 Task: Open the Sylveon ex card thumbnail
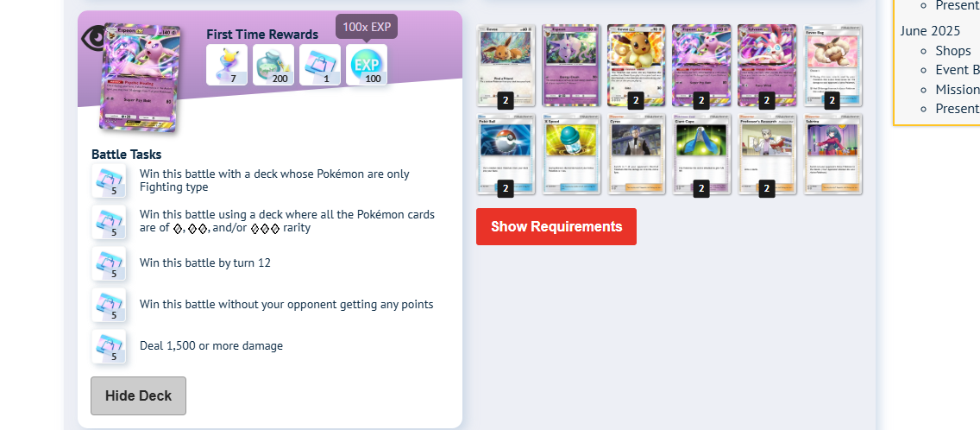coord(767,66)
